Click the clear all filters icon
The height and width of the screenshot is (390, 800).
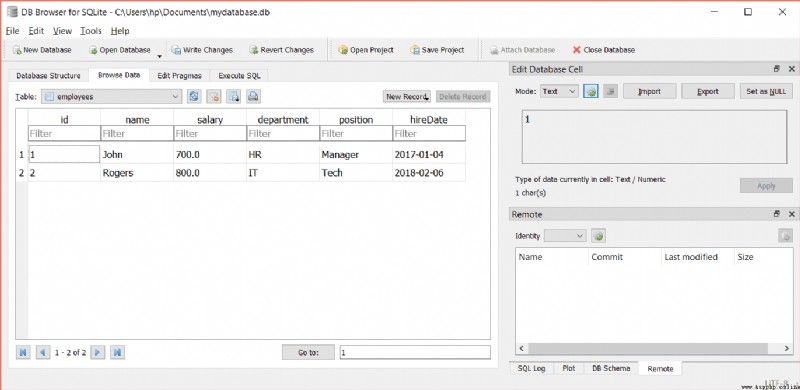point(214,96)
